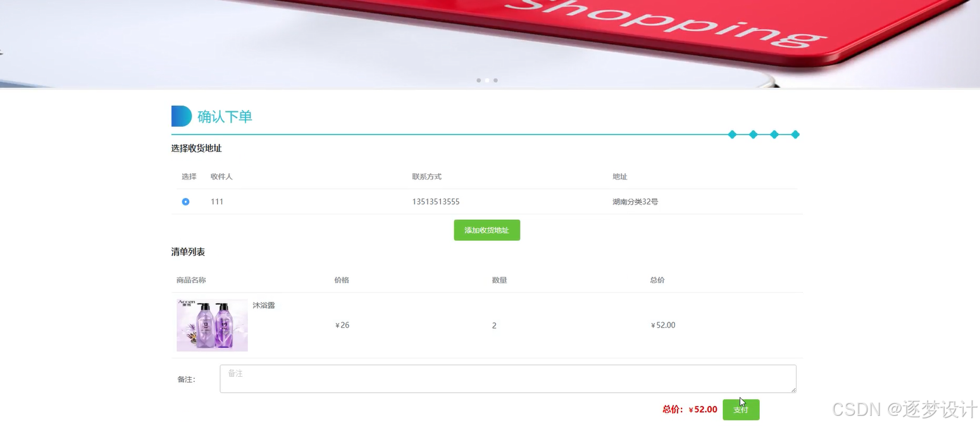Click the red 总价 ¥52.00 summary

coord(690,410)
